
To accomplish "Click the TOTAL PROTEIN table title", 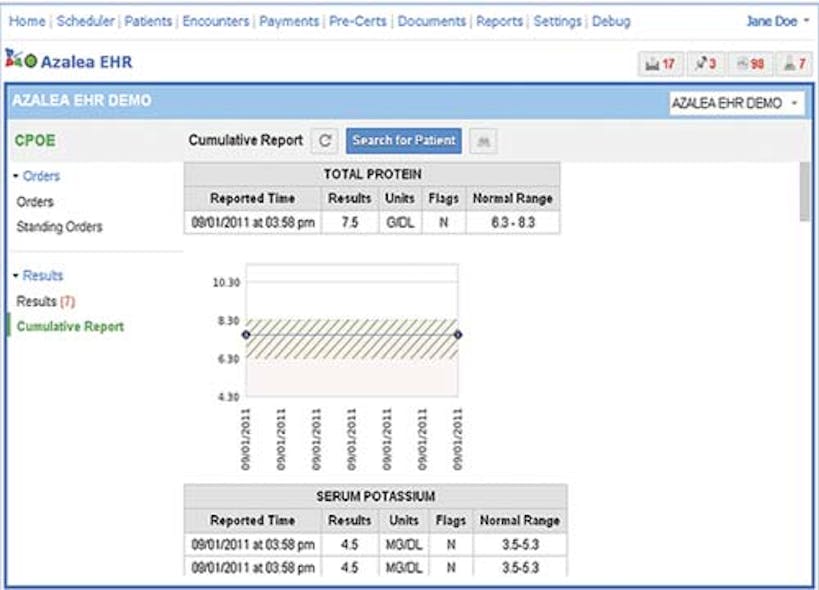I will (372, 174).
